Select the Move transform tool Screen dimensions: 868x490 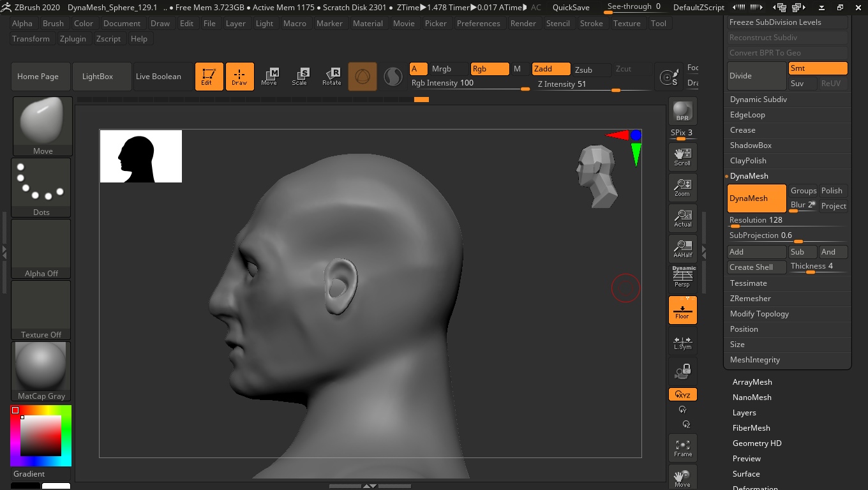(269, 77)
